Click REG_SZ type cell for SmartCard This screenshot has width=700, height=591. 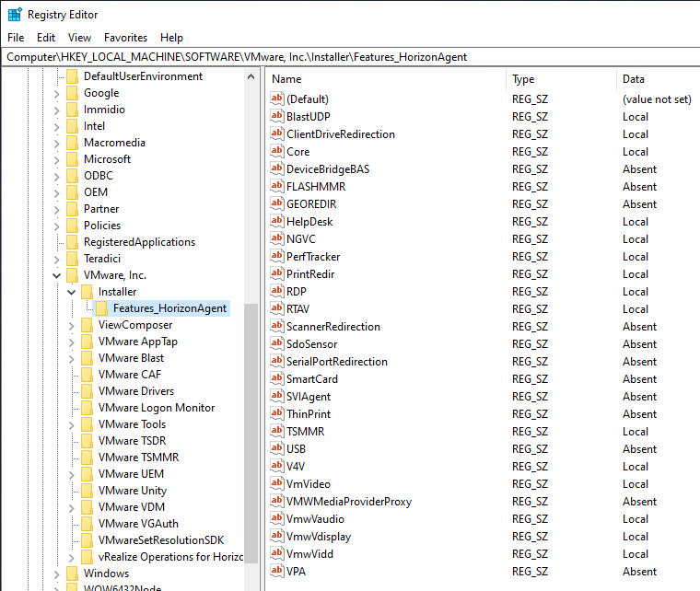pos(530,379)
